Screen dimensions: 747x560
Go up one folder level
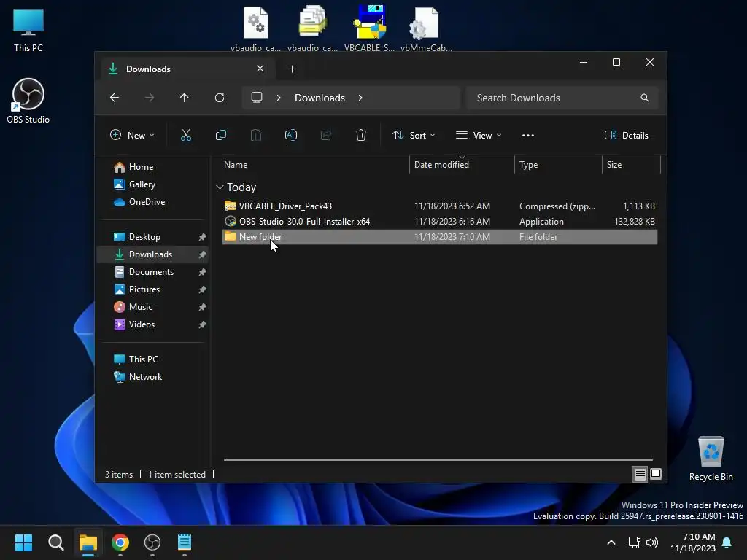pos(185,98)
